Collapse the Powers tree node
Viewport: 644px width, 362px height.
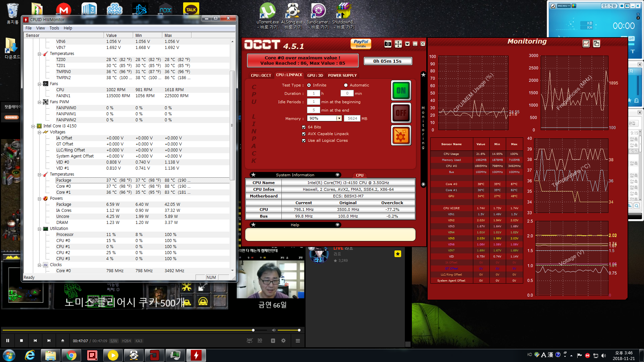(x=39, y=199)
